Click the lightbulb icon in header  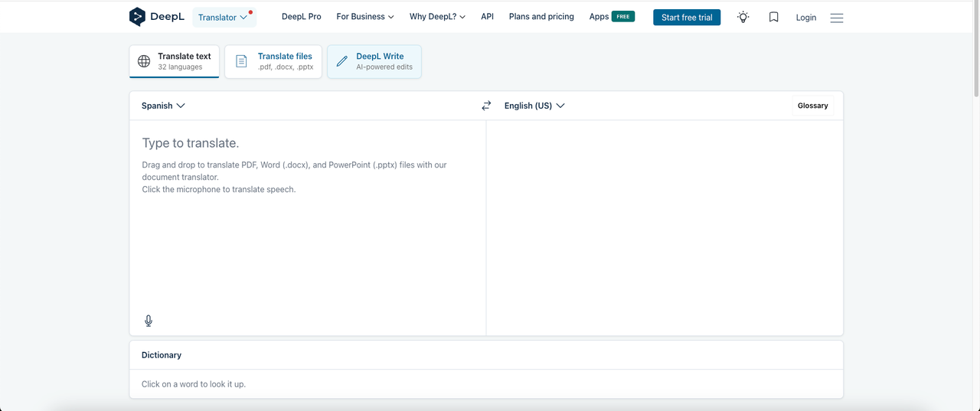(x=743, y=17)
